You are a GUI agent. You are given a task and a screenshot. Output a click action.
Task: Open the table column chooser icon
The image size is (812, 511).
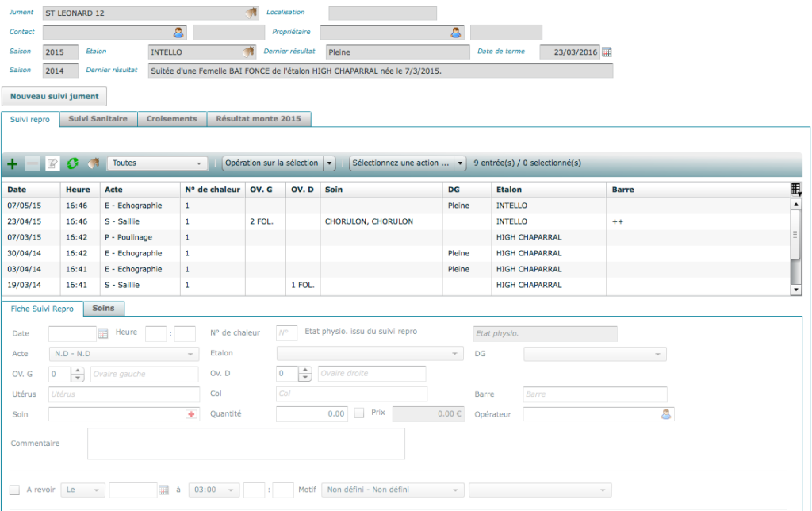pos(796,189)
